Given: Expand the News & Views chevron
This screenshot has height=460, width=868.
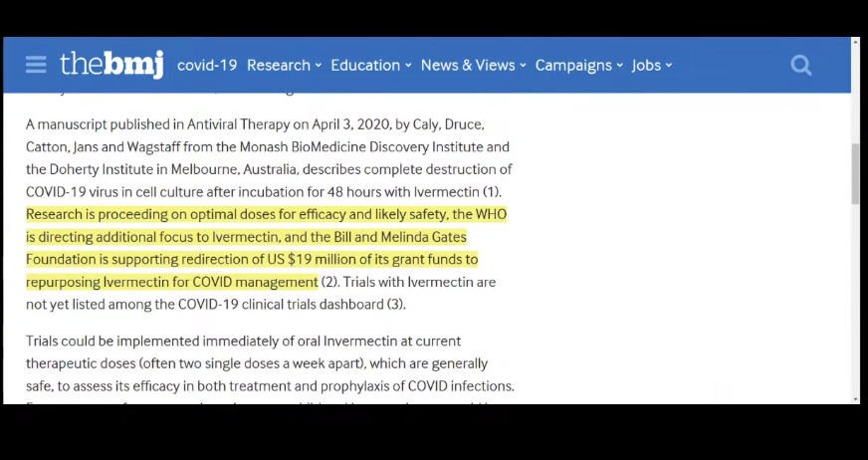Looking at the screenshot, I should click(x=523, y=66).
